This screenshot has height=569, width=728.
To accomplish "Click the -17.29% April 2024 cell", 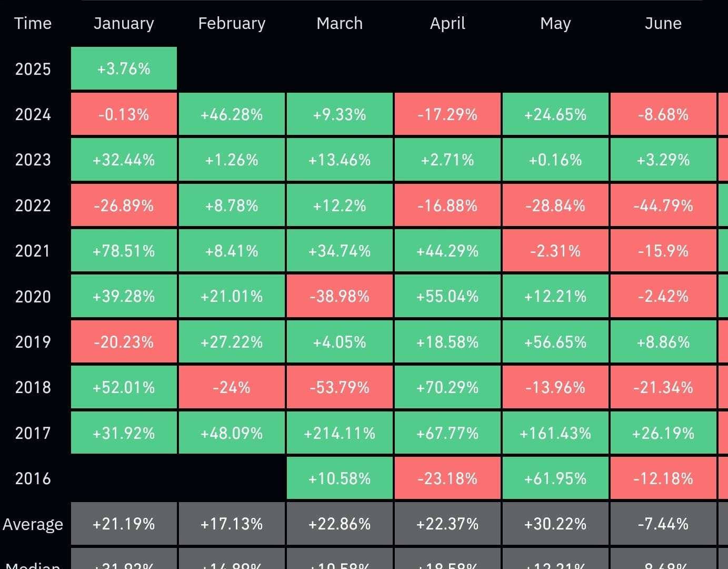I will (x=447, y=114).
